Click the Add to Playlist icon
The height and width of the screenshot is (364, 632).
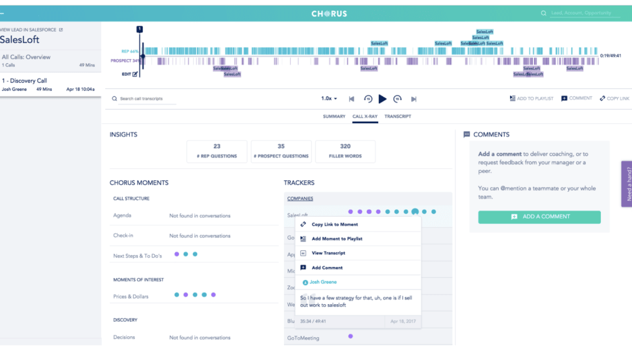(512, 98)
